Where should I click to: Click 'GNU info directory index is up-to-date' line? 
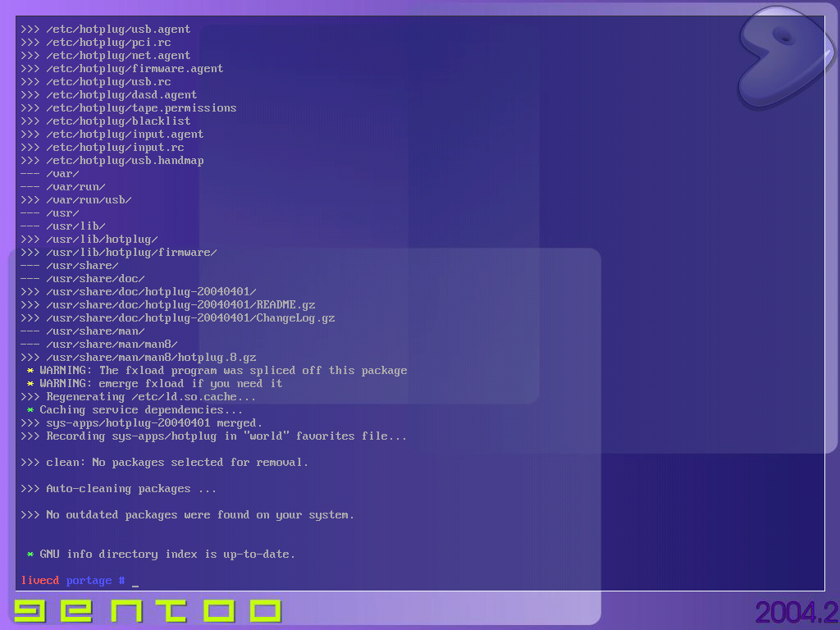point(162,555)
